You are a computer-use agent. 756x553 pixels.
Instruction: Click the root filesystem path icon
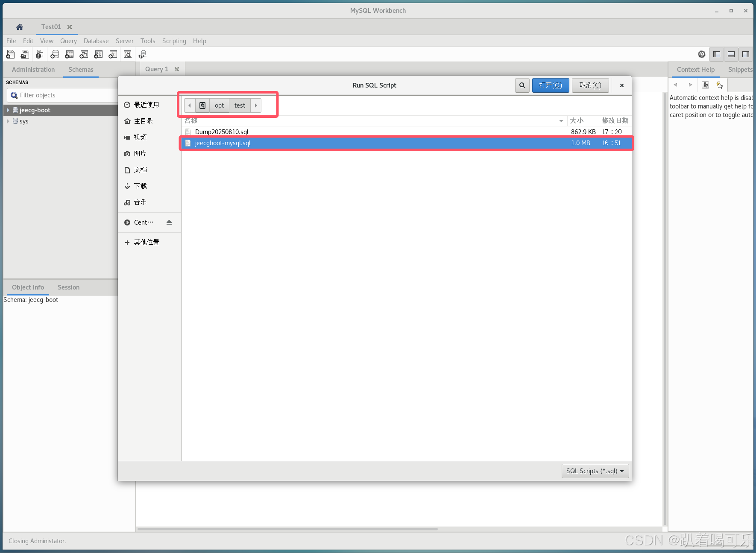[202, 105]
